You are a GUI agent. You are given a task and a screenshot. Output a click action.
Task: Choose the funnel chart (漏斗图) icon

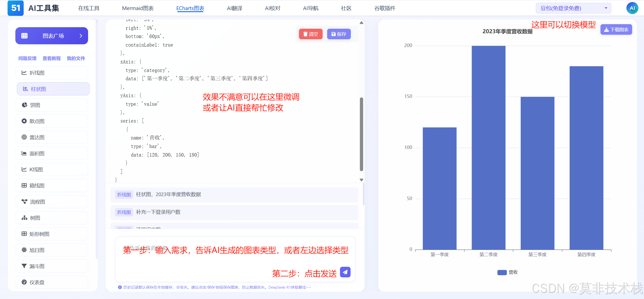(x=24, y=266)
